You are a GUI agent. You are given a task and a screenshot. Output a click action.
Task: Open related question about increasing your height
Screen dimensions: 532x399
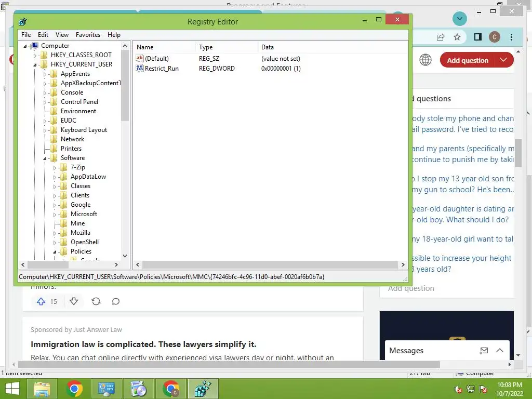coord(461,263)
